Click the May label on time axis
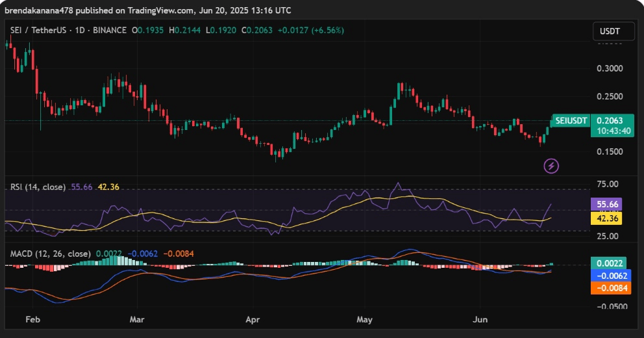Viewport: 644px width, 338px height. tap(365, 320)
